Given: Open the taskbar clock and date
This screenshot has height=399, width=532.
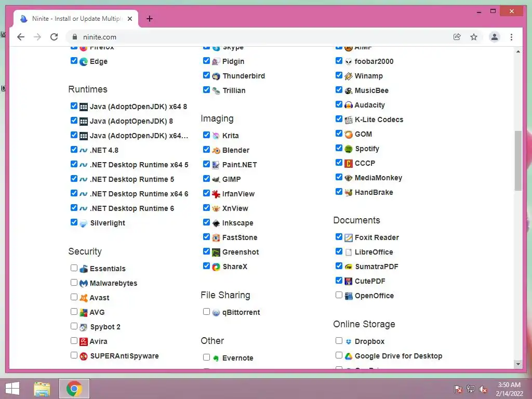Looking at the screenshot, I should (x=509, y=389).
